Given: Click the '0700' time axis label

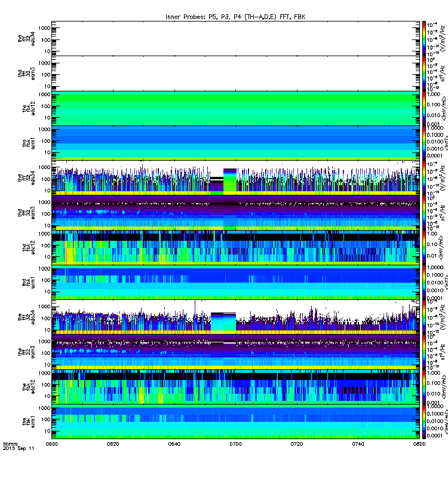Looking at the screenshot, I should click(x=235, y=444).
